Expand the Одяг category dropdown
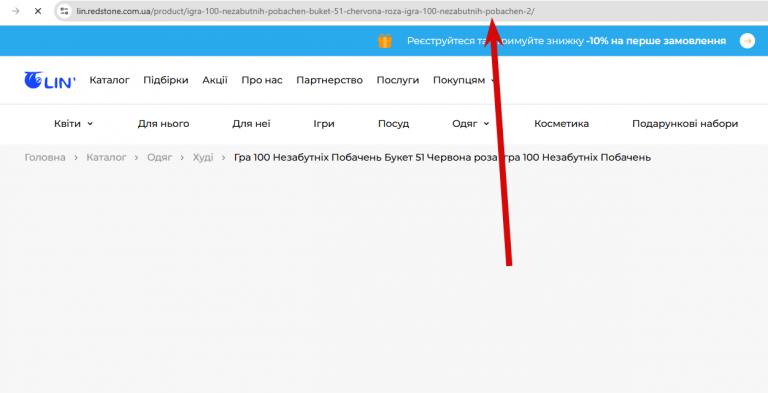The height and width of the screenshot is (393, 768). [x=471, y=123]
